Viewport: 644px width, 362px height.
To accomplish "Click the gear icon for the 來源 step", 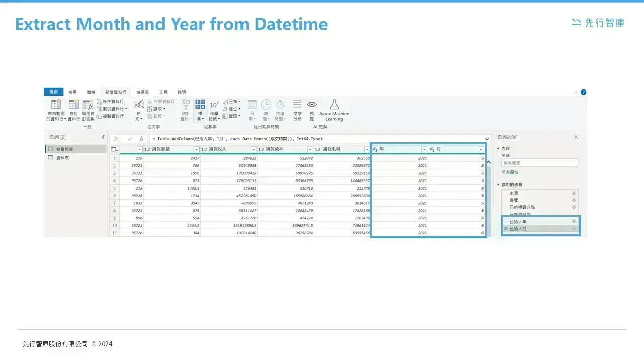I will (574, 193).
